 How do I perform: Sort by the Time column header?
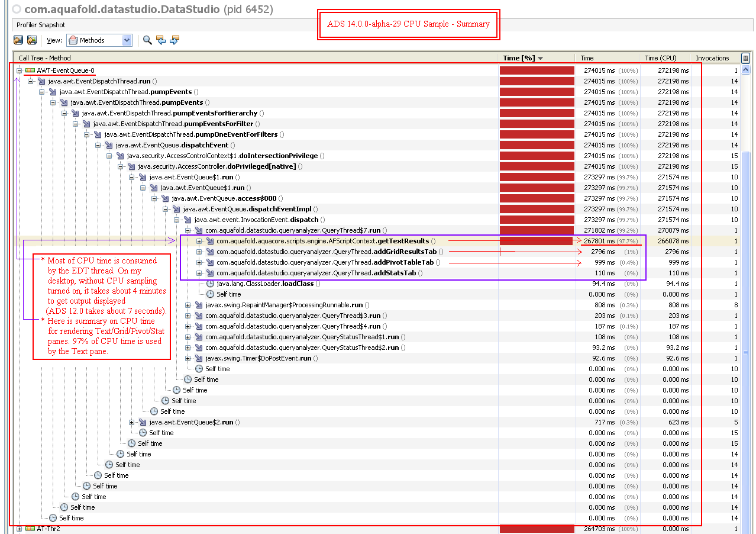(x=608, y=58)
